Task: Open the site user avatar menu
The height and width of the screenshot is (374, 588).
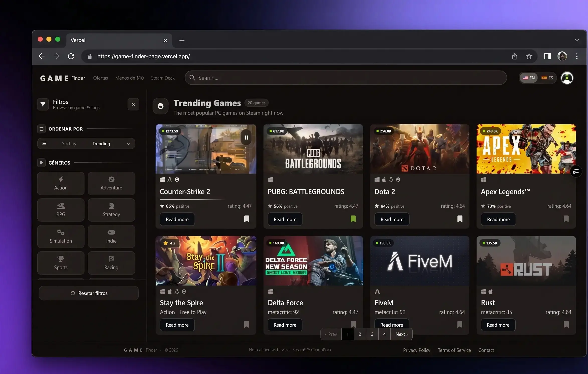Action: point(567,78)
